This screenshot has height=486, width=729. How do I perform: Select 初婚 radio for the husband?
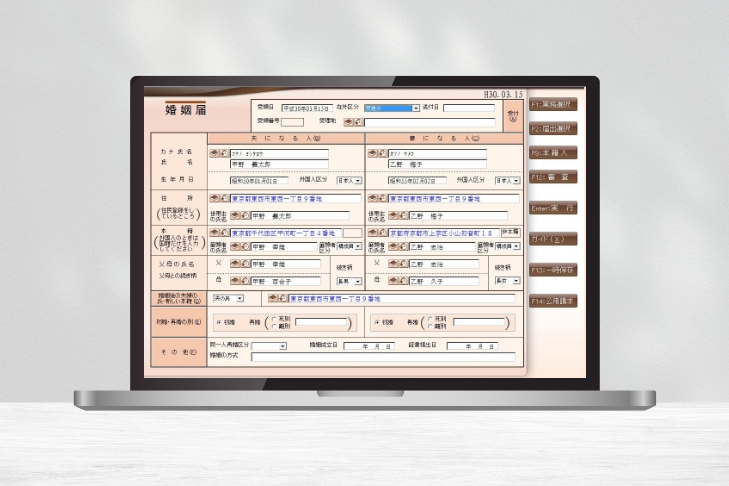coord(219,322)
